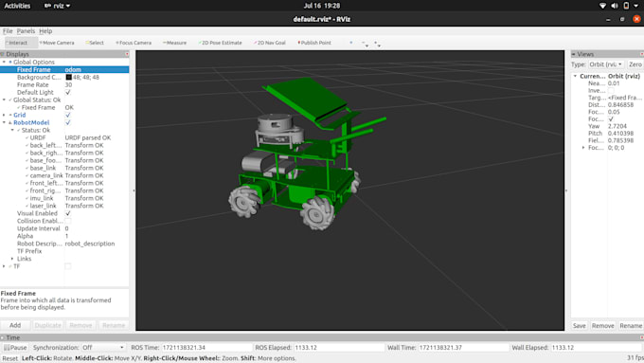Click the Add display button
This screenshot has height=363, width=644.
click(x=15, y=325)
